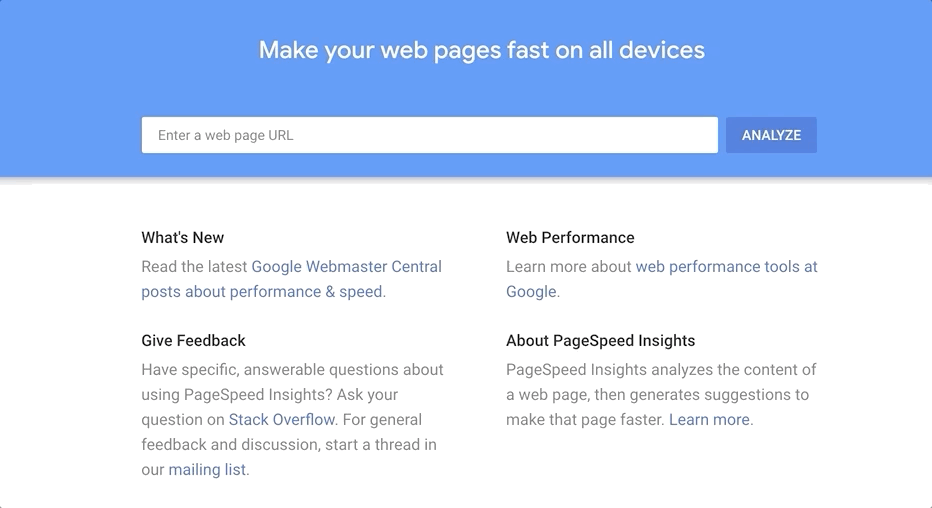Image resolution: width=932 pixels, height=508 pixels.
Task: Click the About PageSpeed Insights heading
Action: click(600, 341)
